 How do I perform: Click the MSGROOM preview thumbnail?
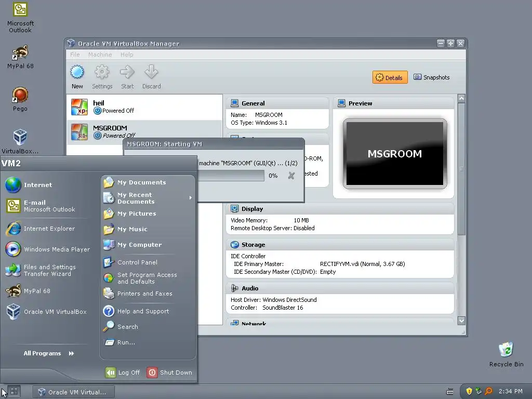tap(395, 153)
